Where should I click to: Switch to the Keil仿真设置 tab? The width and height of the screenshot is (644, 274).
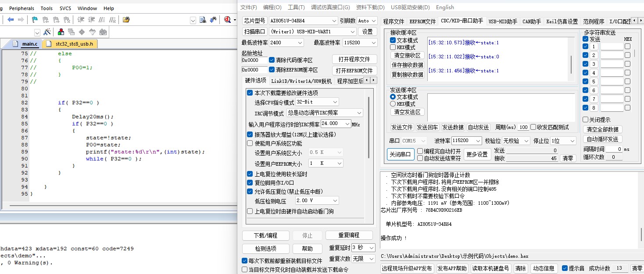click(562, 21)
